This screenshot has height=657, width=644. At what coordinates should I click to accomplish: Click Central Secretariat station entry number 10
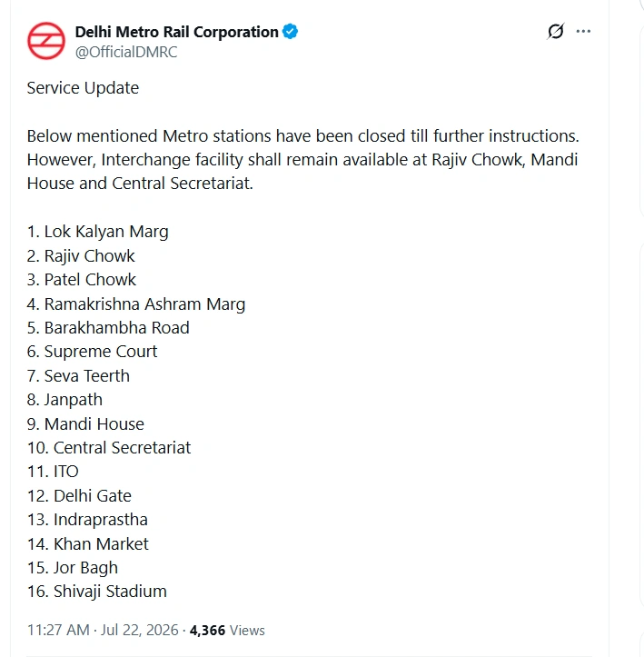pyautogui.click(x=109, y=448)
